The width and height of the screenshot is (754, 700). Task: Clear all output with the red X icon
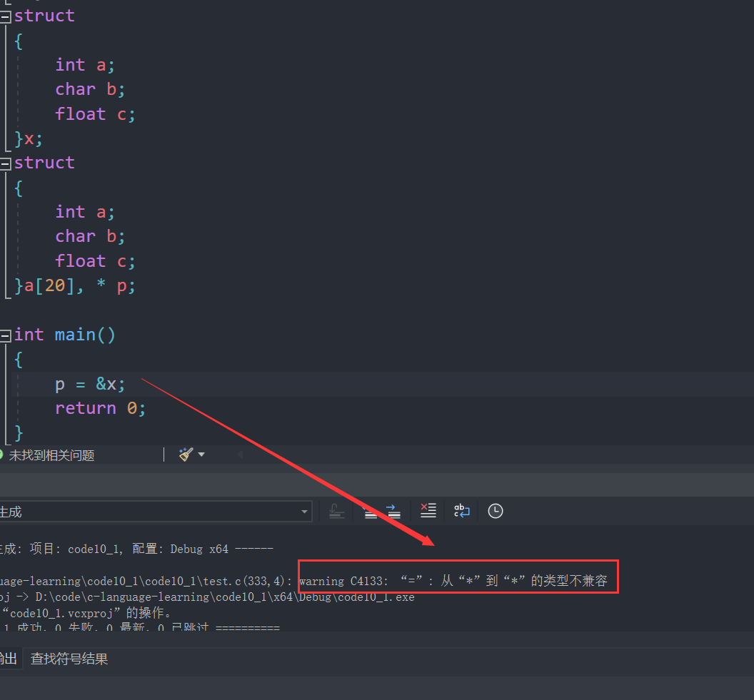[428, 511]
